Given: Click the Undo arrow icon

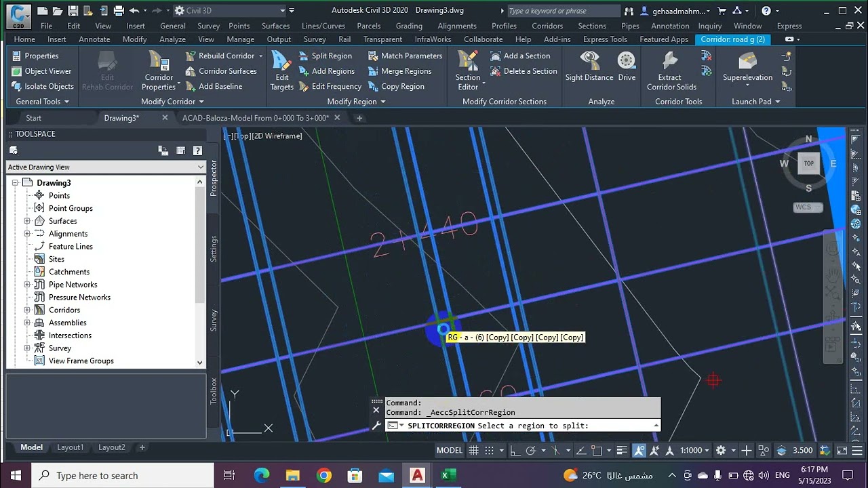Looking at the screenshot, I should point(134,11).
